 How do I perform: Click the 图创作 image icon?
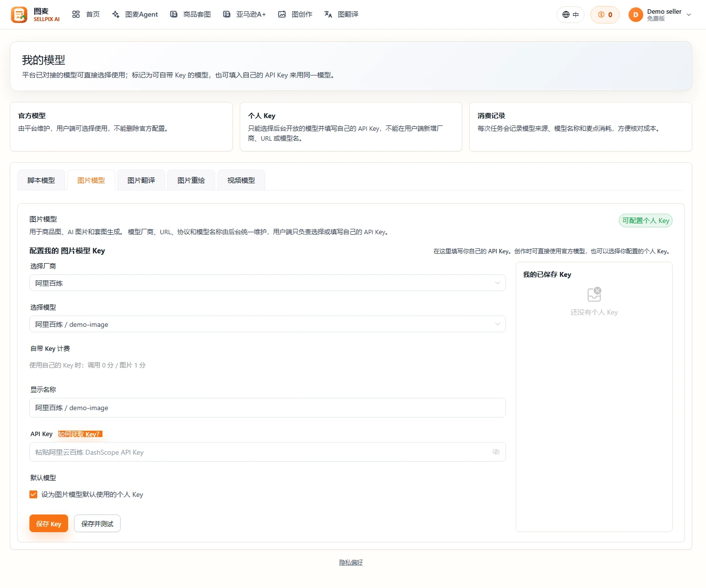[282, 15]
